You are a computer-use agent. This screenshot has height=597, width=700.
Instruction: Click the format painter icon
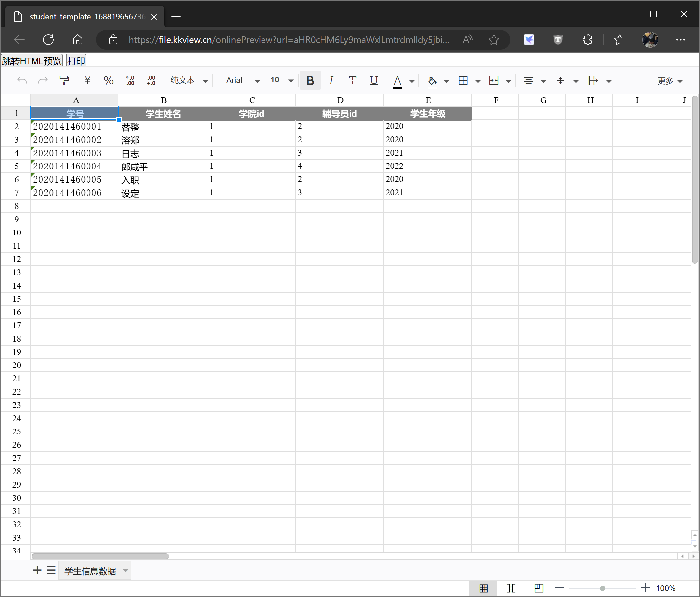coord(64,81)
